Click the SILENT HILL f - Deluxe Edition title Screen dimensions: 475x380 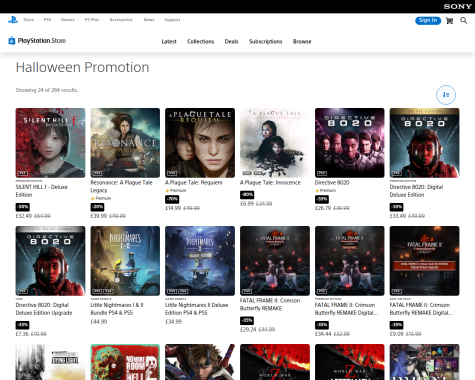click(42, 191)
